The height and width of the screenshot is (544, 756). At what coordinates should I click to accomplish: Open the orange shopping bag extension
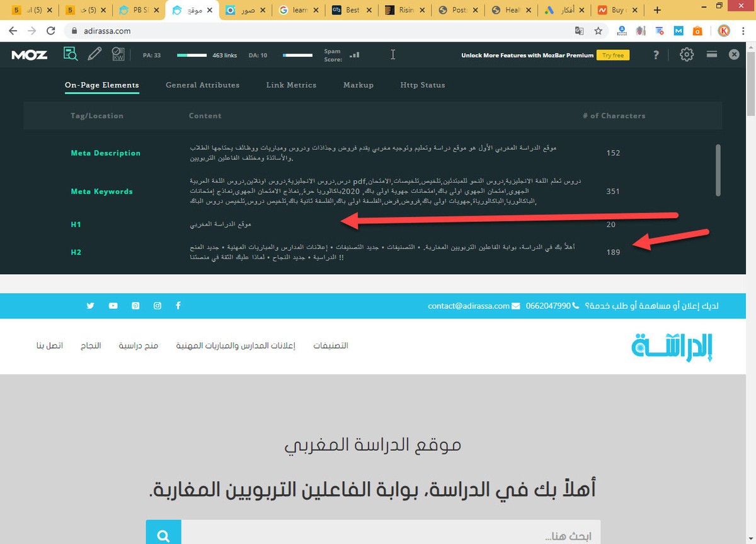[x=697, y=30]
